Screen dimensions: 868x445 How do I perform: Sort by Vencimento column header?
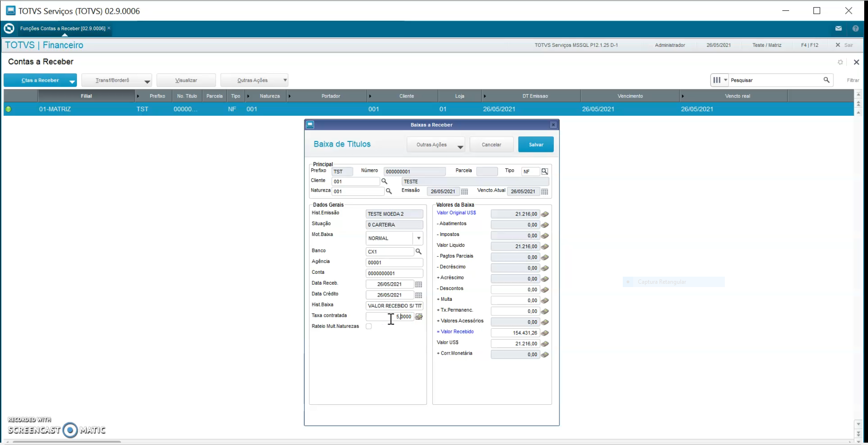[630, 96]
